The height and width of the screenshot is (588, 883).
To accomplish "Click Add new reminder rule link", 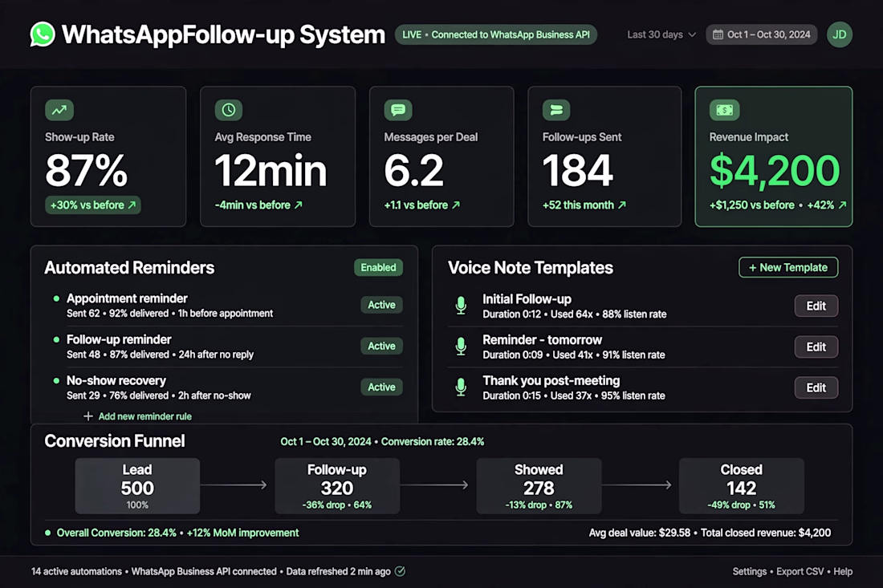I will (x=144, y=416).
